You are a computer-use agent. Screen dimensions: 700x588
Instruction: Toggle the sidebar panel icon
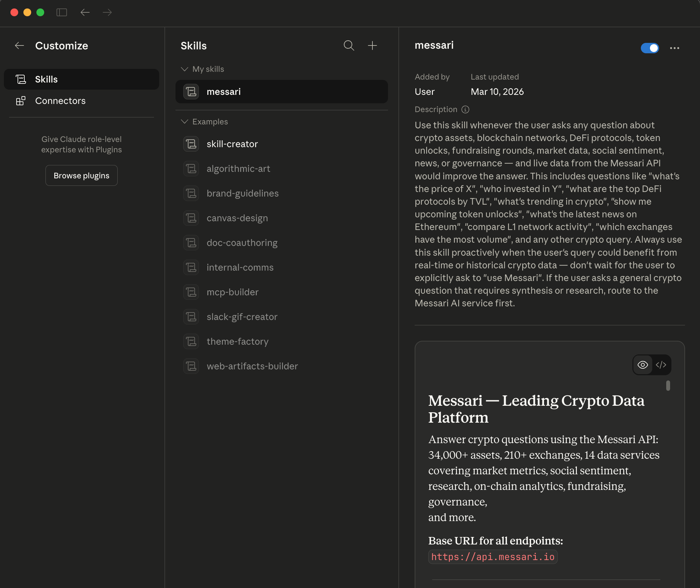(x=62, y=12)
